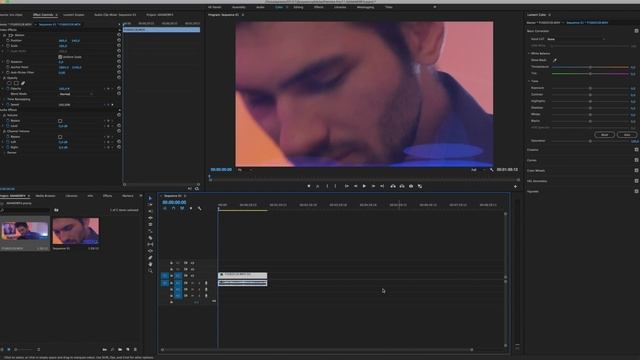This screenshot has height=360, width=640.
Task: Select the video clip on the timeline
Action: 243,275
